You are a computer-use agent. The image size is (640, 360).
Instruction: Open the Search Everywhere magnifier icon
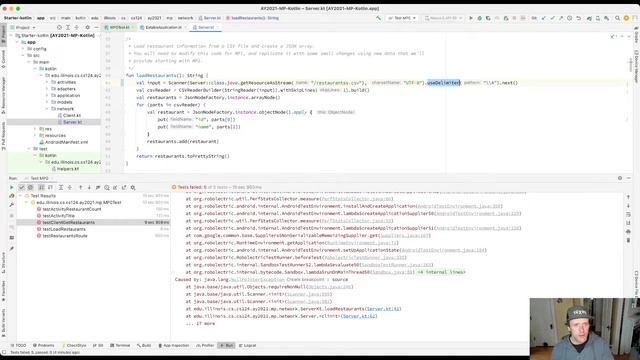pos(618,18)
